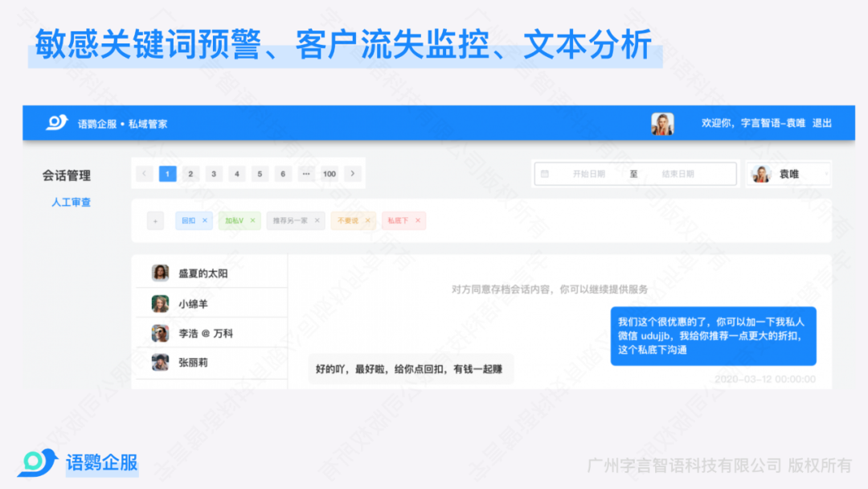Jump to page 100 in pagination
The image size is (868, 489).
(329, 174)
